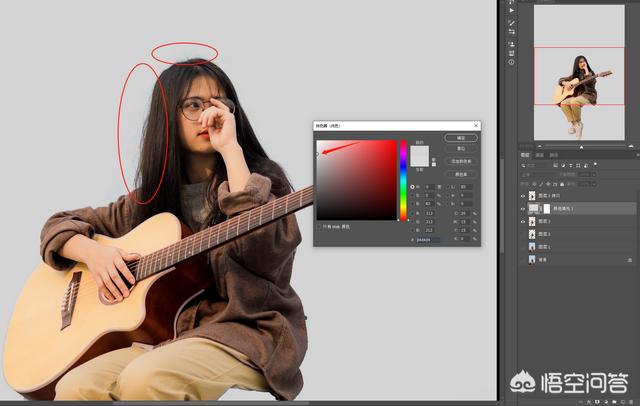Toggle visibility of the top layer

click(522, 196)
